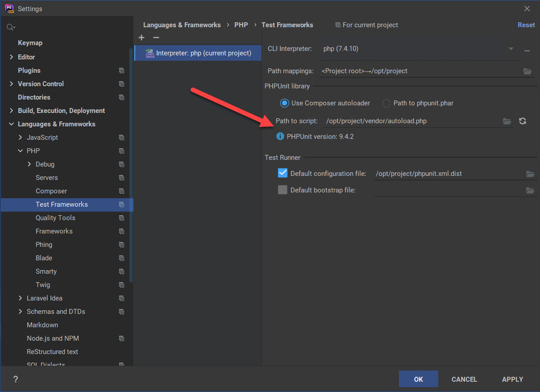Expand Build, Execution, Deployment section

click(x=11, y=111)
